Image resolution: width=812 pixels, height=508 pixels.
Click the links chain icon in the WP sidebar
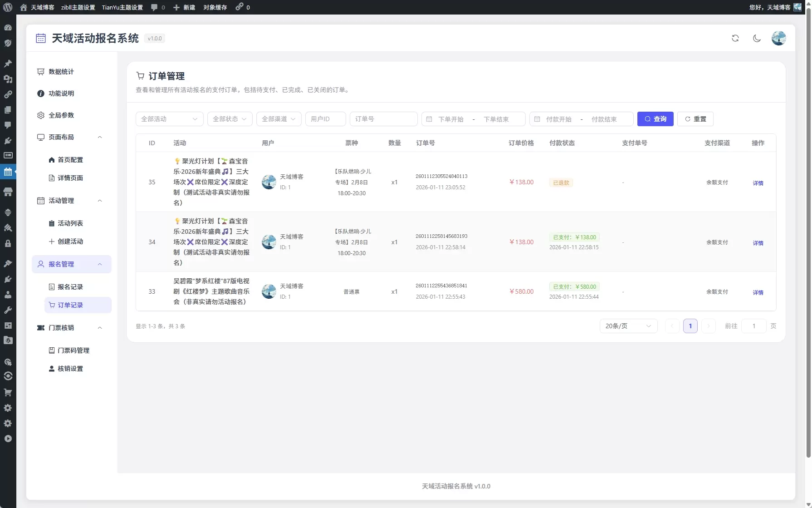coord(8,94)
